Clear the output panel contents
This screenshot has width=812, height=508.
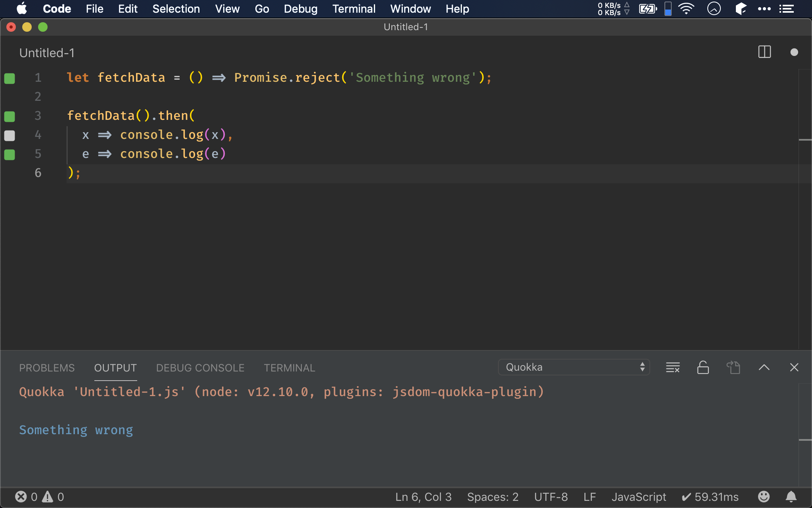point(672,368)
